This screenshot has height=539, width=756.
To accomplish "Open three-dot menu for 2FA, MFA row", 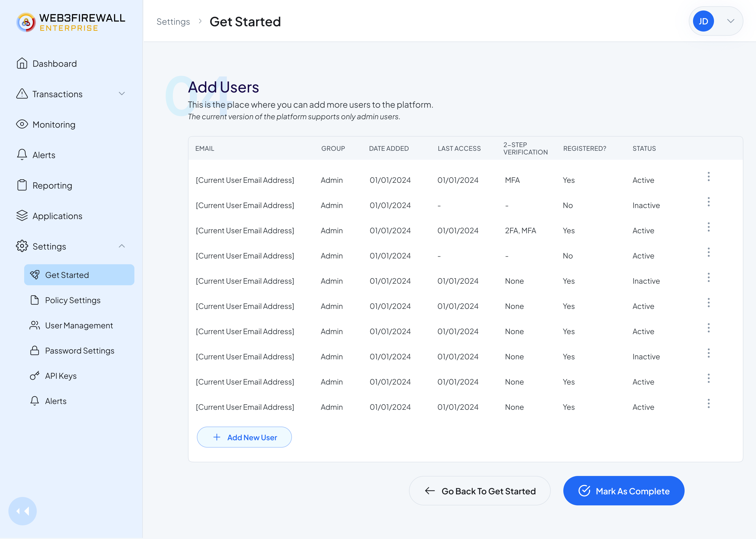I will tap(708, 227).
